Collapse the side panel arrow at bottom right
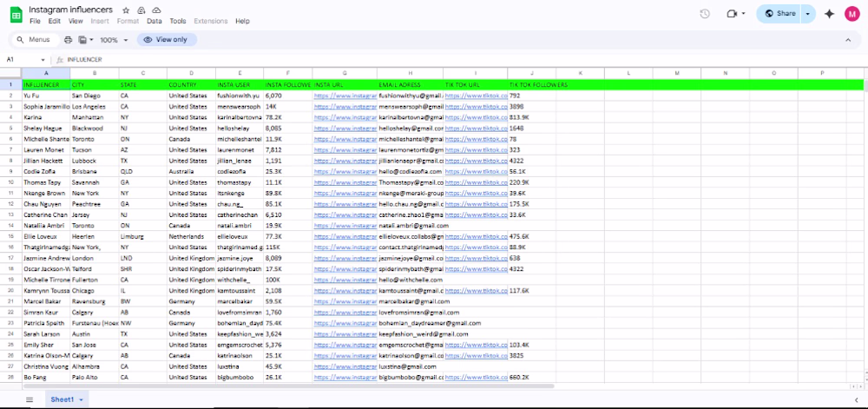Viewport: 868px width, 409px height. (x=857, y=399)
